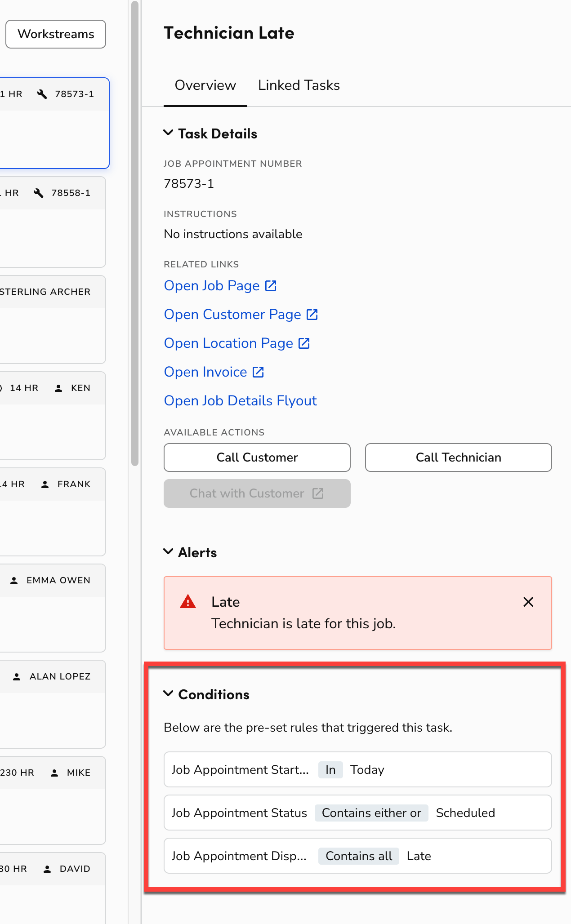Screen dimensions: 571x924
Task: Open the Job Page link
Action: [220, 286]
